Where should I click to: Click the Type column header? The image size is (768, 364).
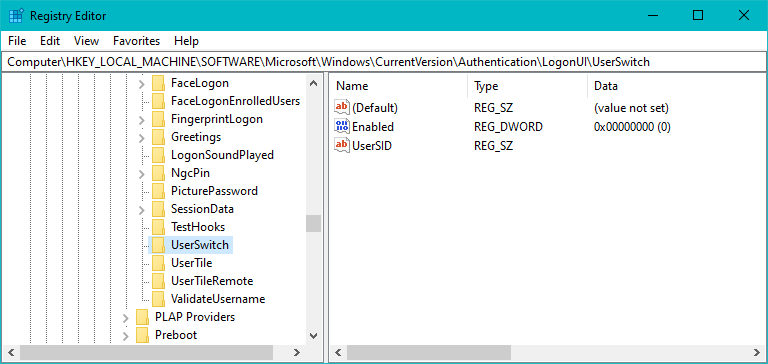coord(528,86)
